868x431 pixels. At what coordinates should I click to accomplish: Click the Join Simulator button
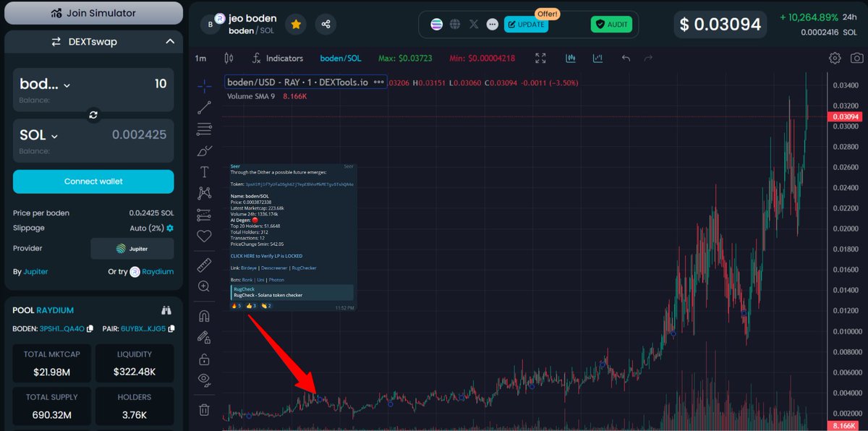(93, 13)
